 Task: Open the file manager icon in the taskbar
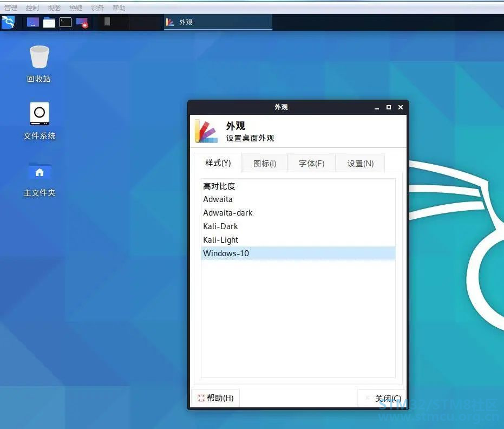click(x=49, y=22)
